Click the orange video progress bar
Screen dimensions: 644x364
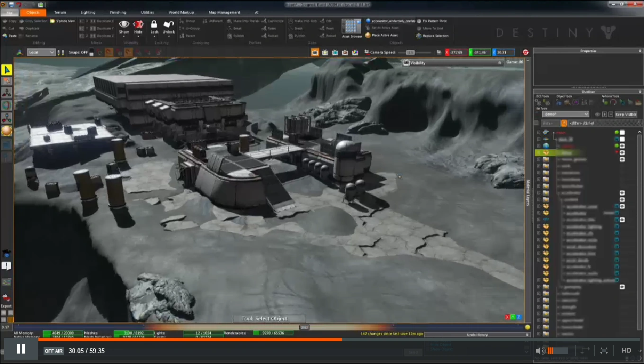pyautogui.click(x=190, y=339)
